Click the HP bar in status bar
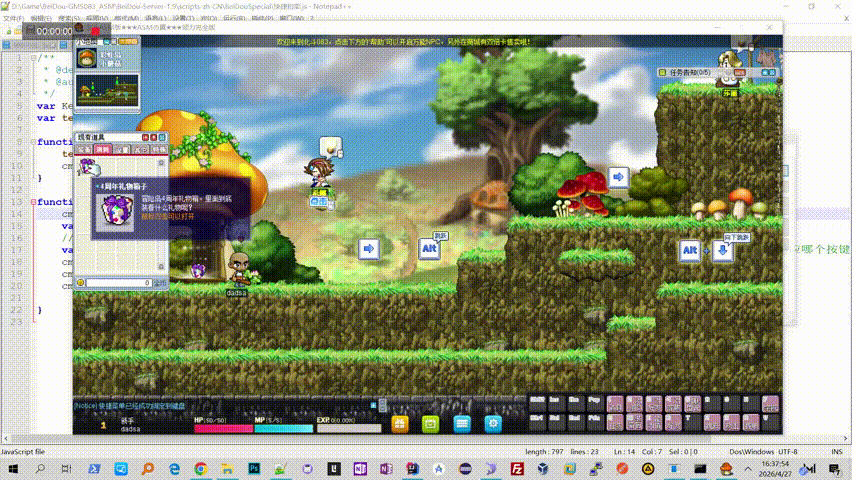Viewport: 852px width, 480px height. coord(223,428)
